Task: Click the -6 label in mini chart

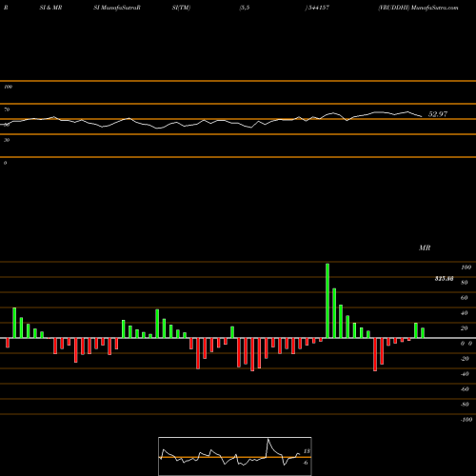Action: click(x=306, y=463)
